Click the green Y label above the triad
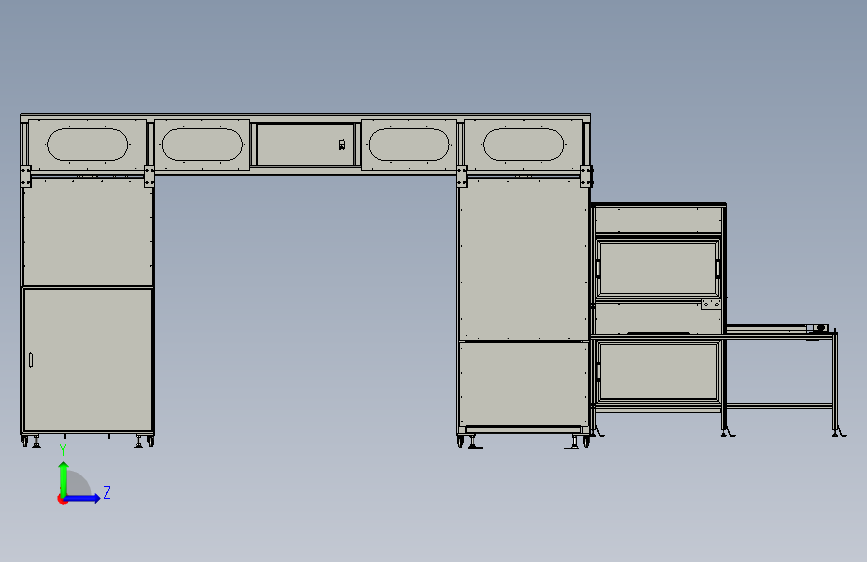This screenshot has width=867, height=562. (x=63, y=450)
